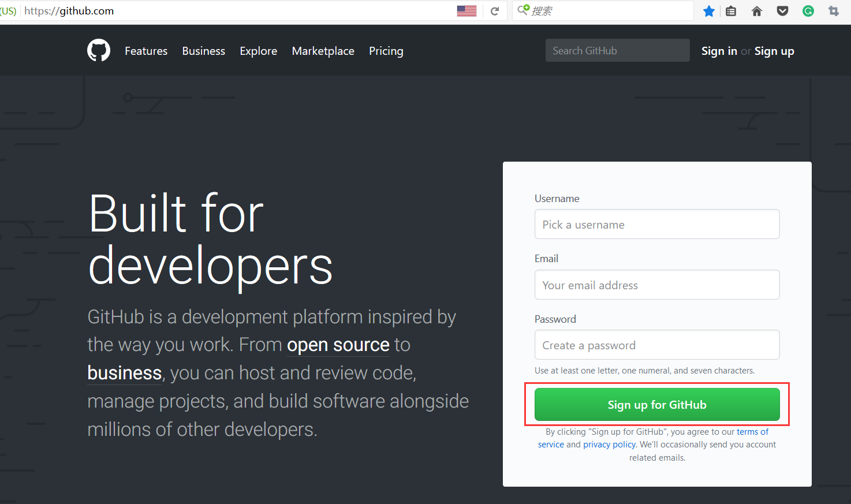Click the Email label
Screen dimensions: 851x504
(x=546, y=259)
